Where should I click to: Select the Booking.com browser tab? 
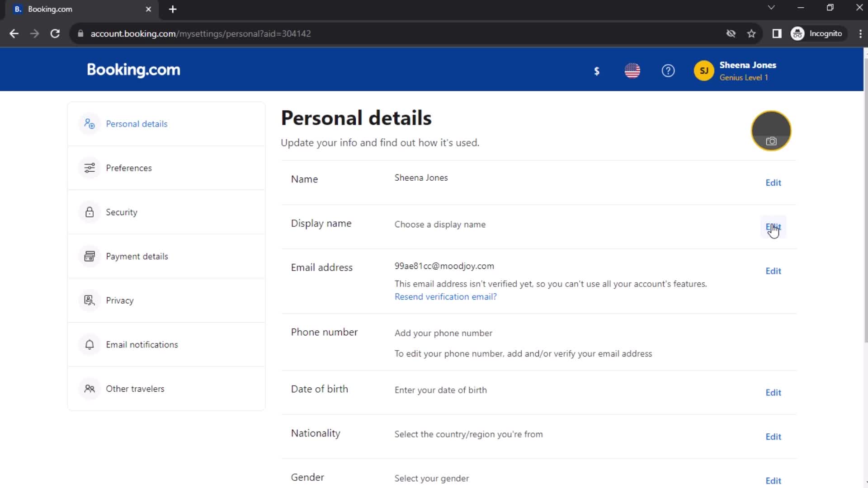coord(81,9)
